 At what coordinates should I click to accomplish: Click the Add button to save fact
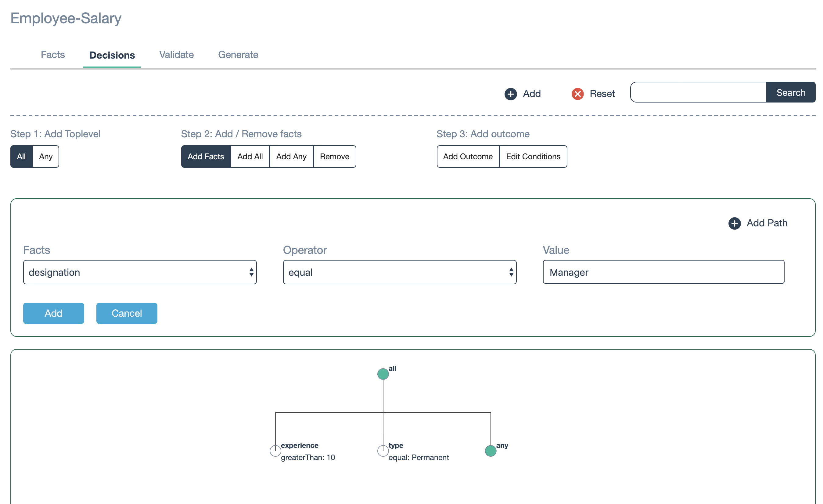pyautogui.click(x=53, y=313)
